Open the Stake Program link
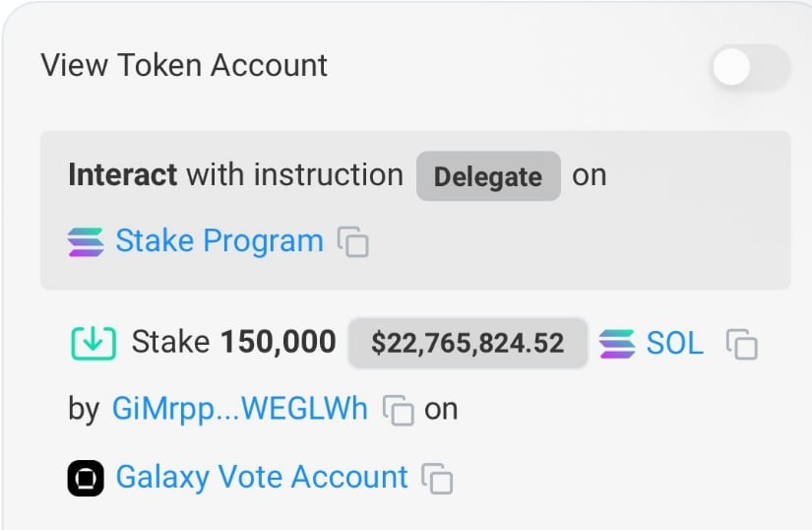This screenshot has width=812, height=530. click(219, 241)
